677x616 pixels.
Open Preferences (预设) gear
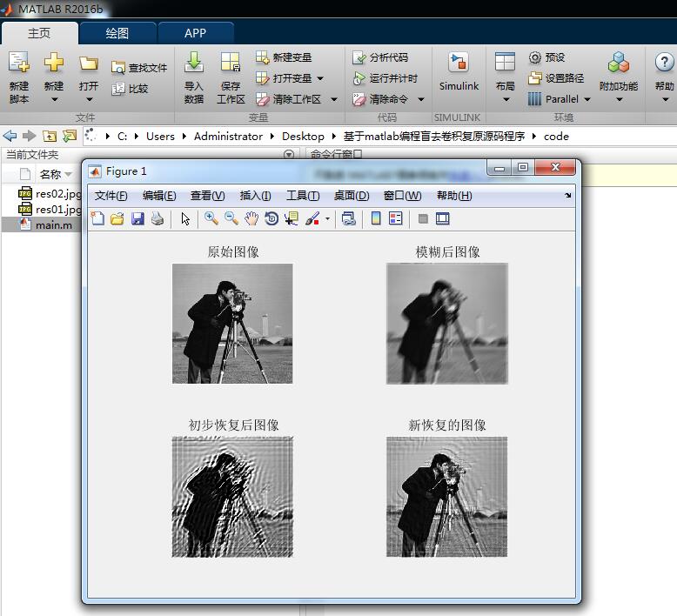[x=546, y=57]
